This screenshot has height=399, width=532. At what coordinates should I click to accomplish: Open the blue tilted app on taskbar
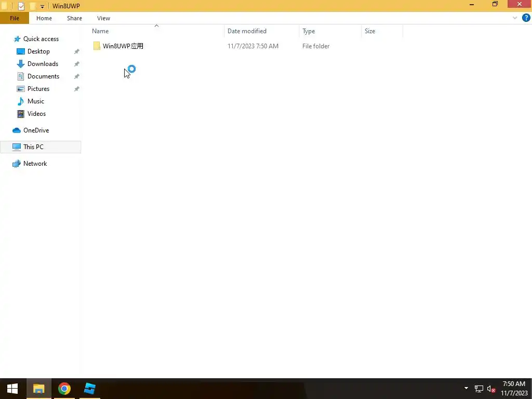[89, 389]
